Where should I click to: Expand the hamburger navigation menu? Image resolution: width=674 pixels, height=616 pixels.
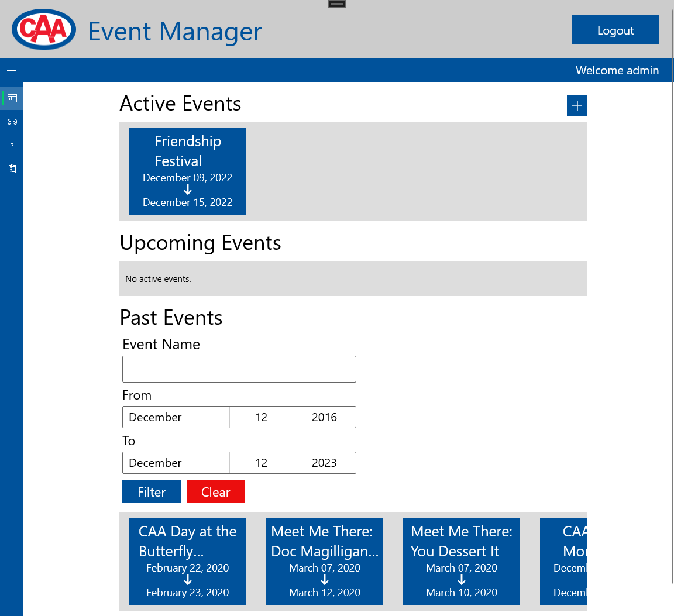(x=12, y=70)
